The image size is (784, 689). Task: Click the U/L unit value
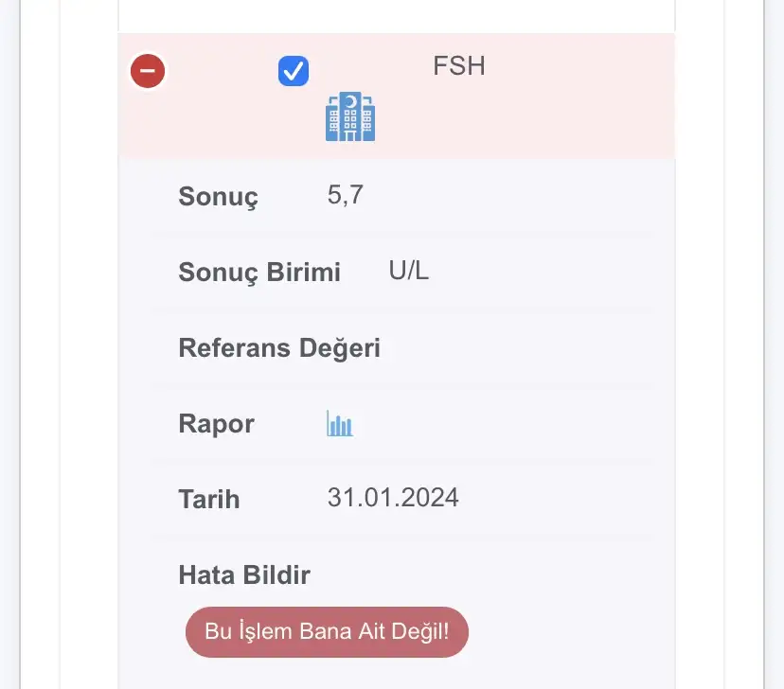[409, 271]
